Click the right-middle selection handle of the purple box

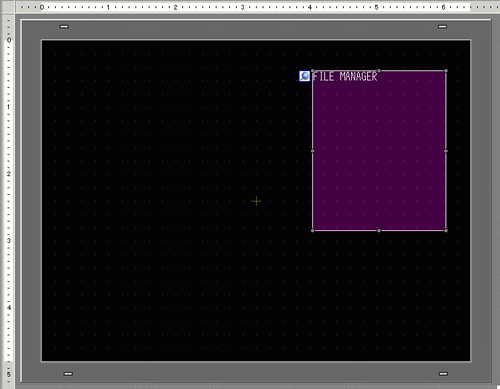point(446,151)
